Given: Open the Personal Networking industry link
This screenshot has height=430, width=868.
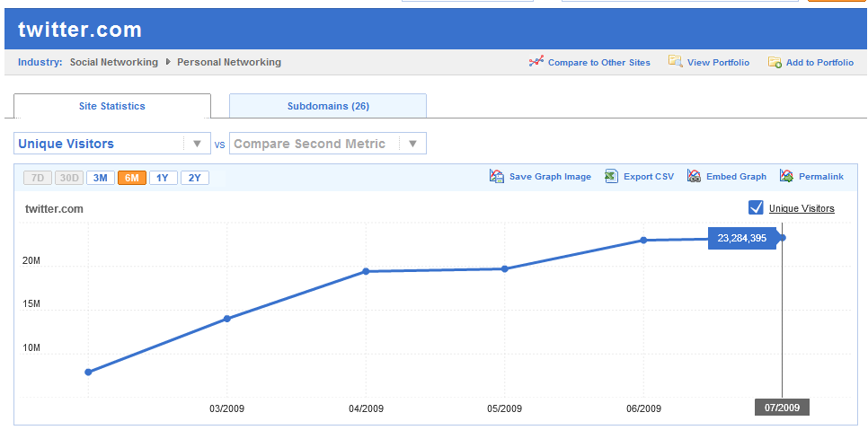Looking at the screenshot, I should click(229, 62).
